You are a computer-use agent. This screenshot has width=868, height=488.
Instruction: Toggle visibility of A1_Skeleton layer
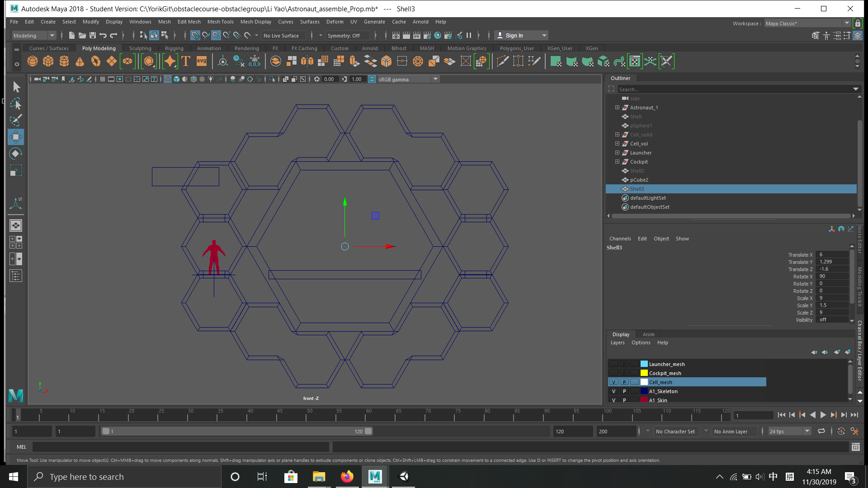click(613, 391)
